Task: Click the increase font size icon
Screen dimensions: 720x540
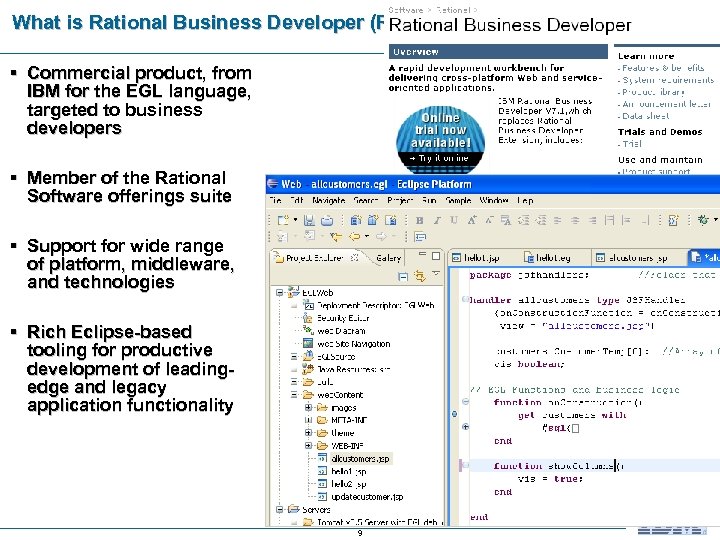Action: coord(472,220)
